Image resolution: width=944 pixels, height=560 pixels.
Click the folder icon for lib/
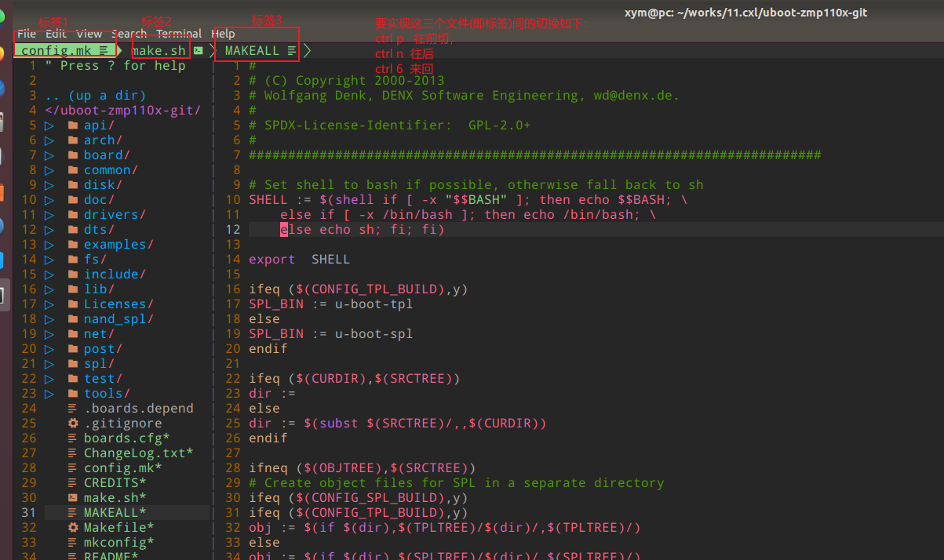pyautogui.click(x=72, y=289)
